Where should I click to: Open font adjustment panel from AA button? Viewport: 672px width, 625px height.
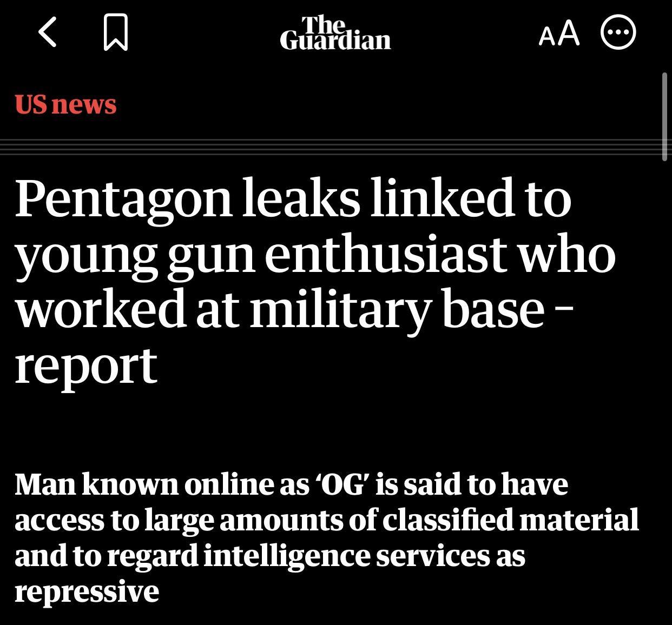(558, 34)
